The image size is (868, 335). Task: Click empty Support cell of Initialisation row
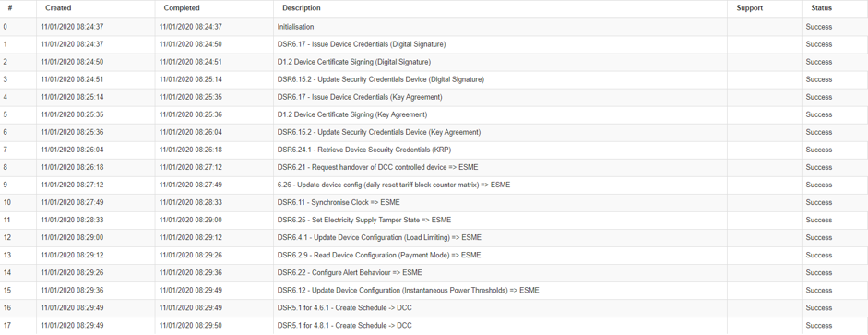pyautogui.click(x=765, y=27)
